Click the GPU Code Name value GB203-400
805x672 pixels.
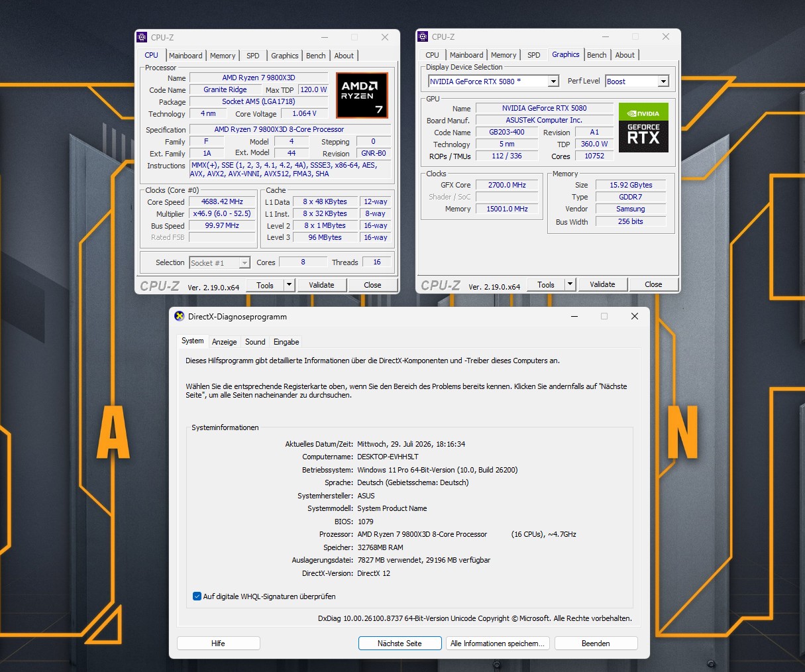tap(507, 132)
